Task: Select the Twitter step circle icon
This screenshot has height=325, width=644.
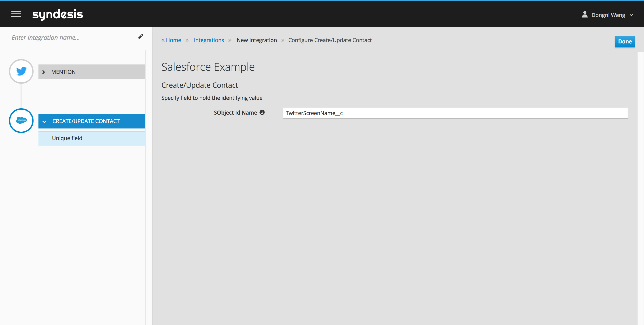Action: click(x=21, y=71)
